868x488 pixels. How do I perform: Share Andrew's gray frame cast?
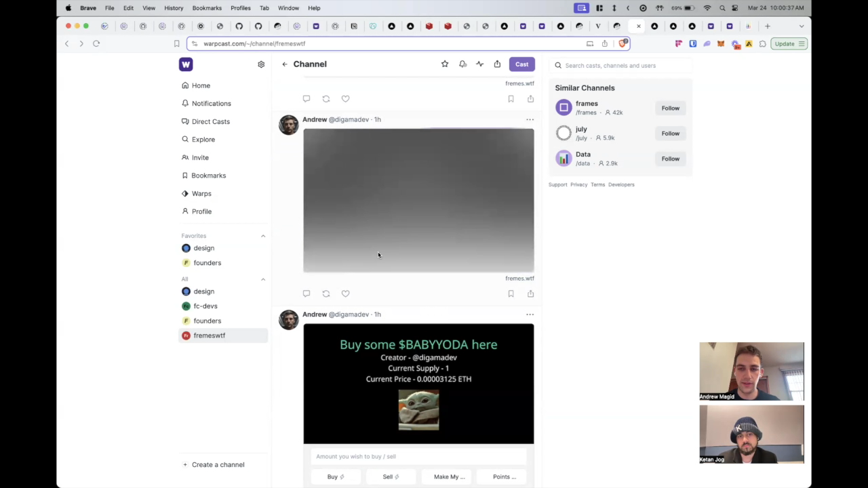pos(530,293)
